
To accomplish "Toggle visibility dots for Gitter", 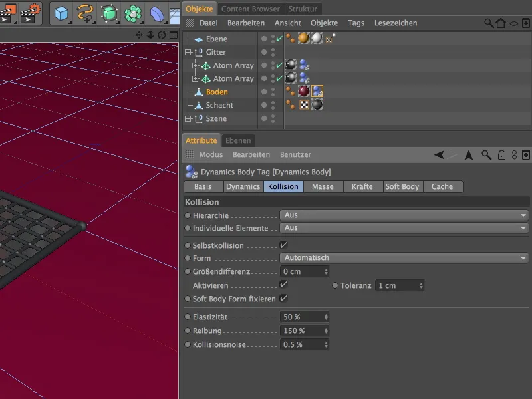I will (273, 52).
